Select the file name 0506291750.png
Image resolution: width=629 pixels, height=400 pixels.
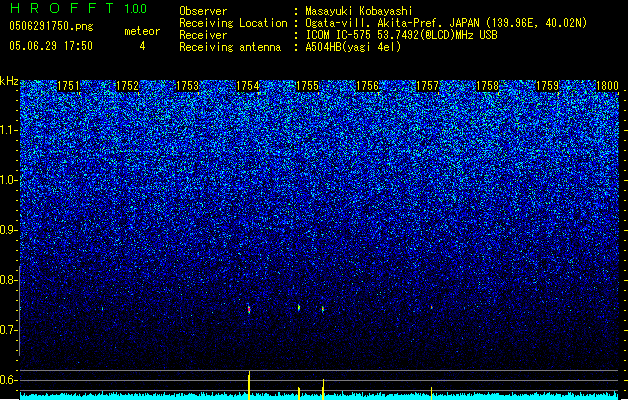(51, 26)
